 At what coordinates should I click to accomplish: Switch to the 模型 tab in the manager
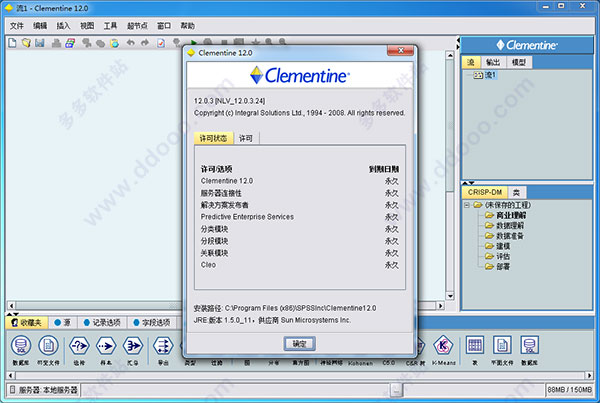coord(519,62)
